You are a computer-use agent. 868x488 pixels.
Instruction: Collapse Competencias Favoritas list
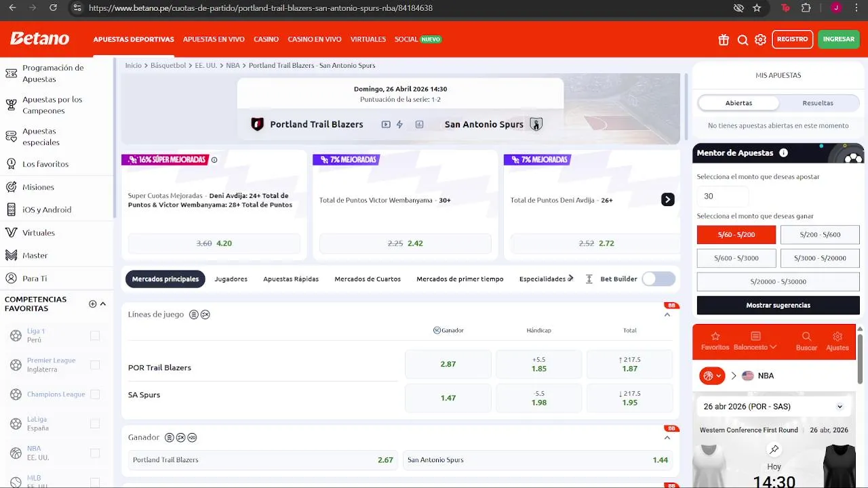[103, 304]
